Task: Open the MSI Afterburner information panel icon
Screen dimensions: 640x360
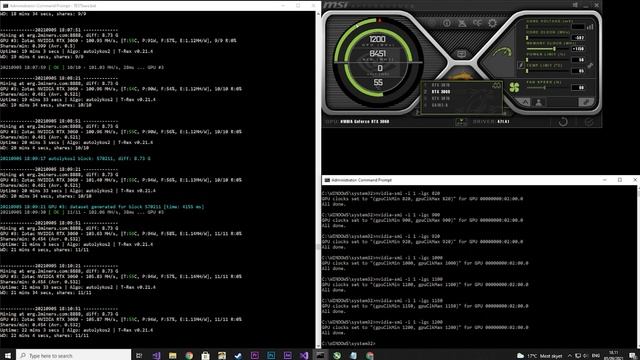Action: pos(447,23)
